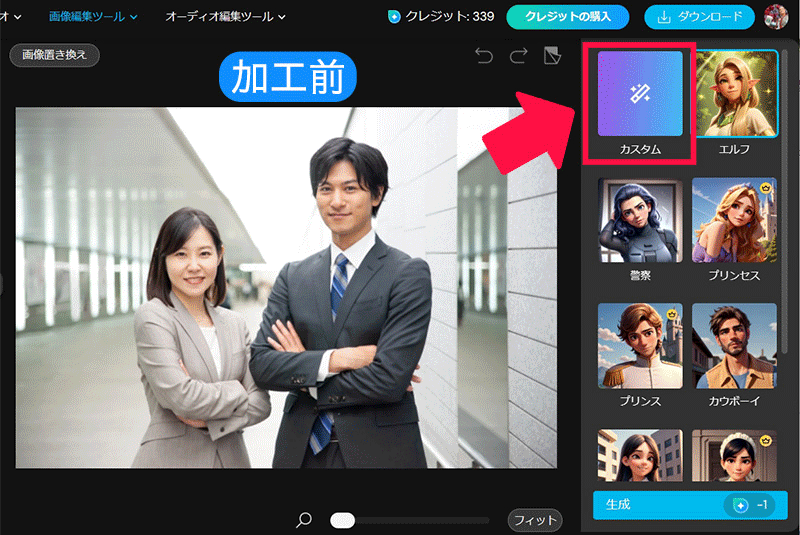
Task: Click the main photo of two business people
Action: [x=286, y=288]
